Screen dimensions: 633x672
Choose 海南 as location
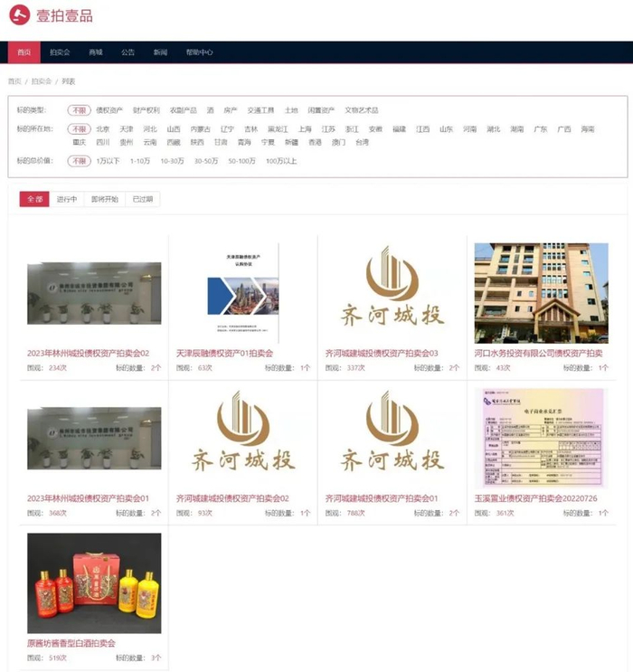click(x=588, y=129)
